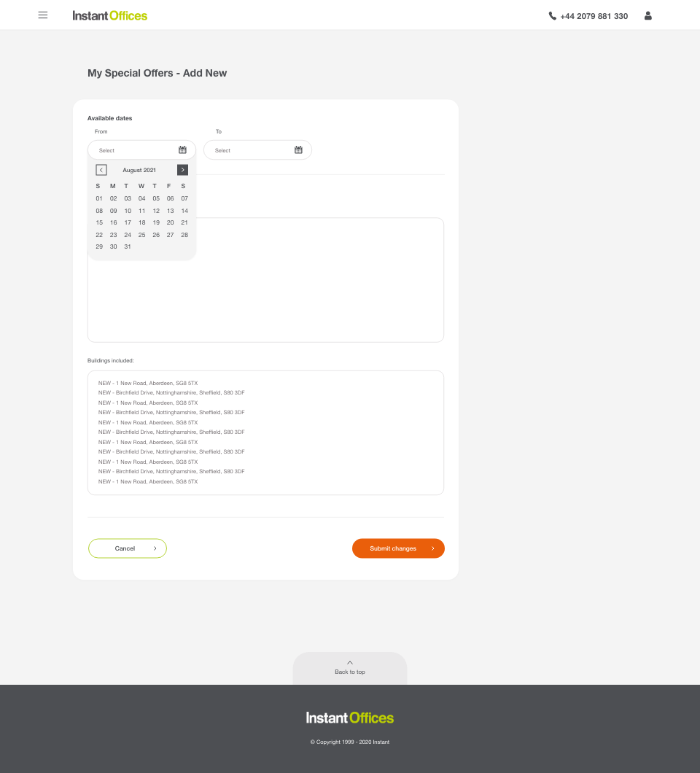The height and width of the screenshot is (773, 700).
Task: Click the Cancel button
Action: click(127, 548)
